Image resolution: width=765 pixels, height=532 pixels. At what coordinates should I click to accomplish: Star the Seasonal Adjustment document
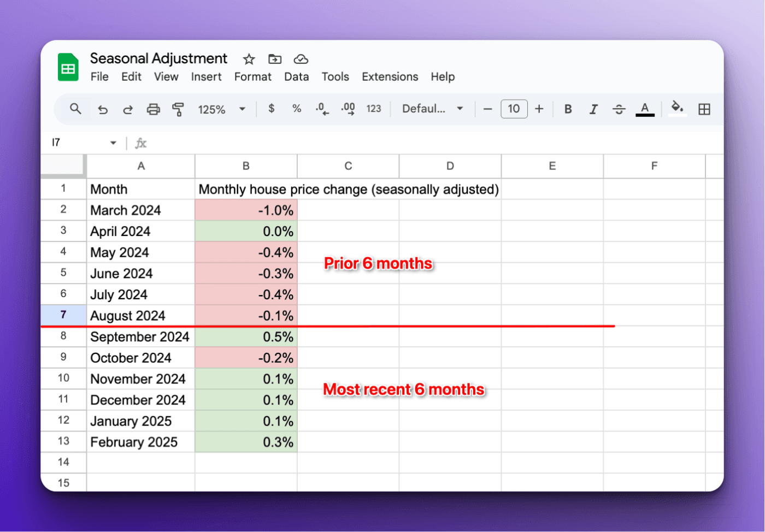(249, 59)
